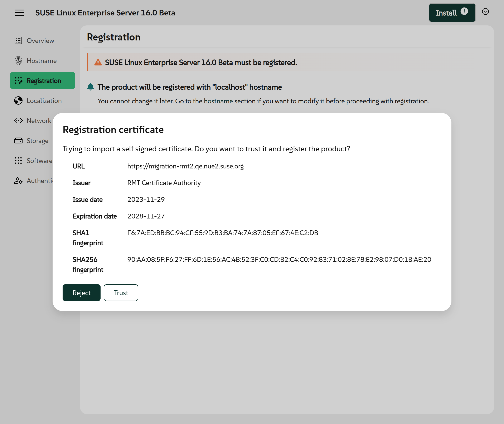Click the bell notification icon

coord(91,87)
